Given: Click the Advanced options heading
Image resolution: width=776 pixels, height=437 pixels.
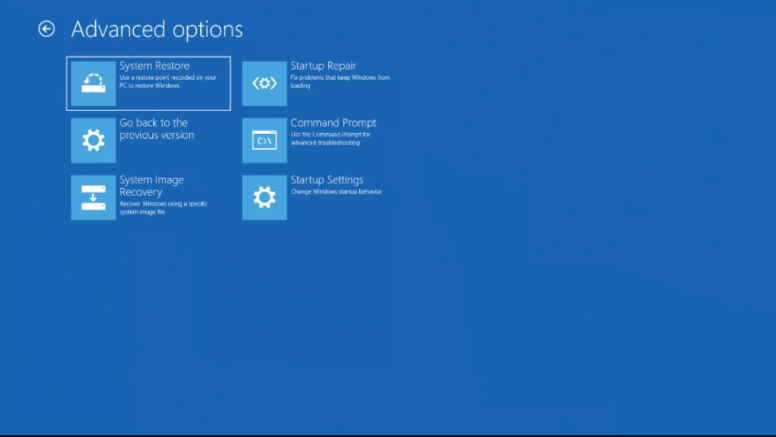Looking at the screenshot, I should pos(157,29).
